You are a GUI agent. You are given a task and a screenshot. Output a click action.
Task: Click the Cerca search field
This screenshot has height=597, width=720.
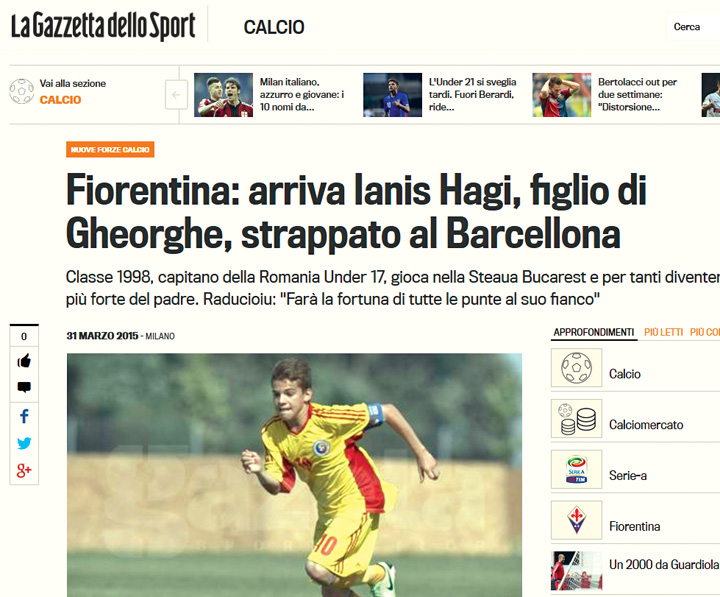(693, 27)
